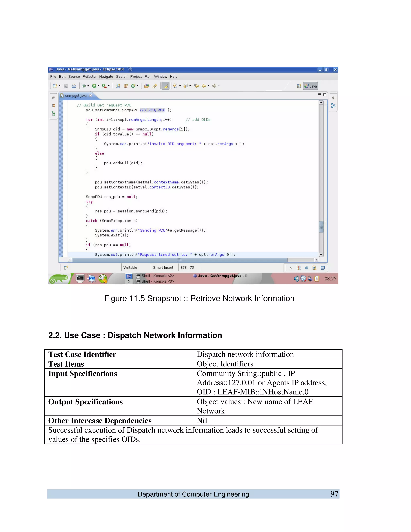
Task: Restore the right side panel
Action: point(333,98)
